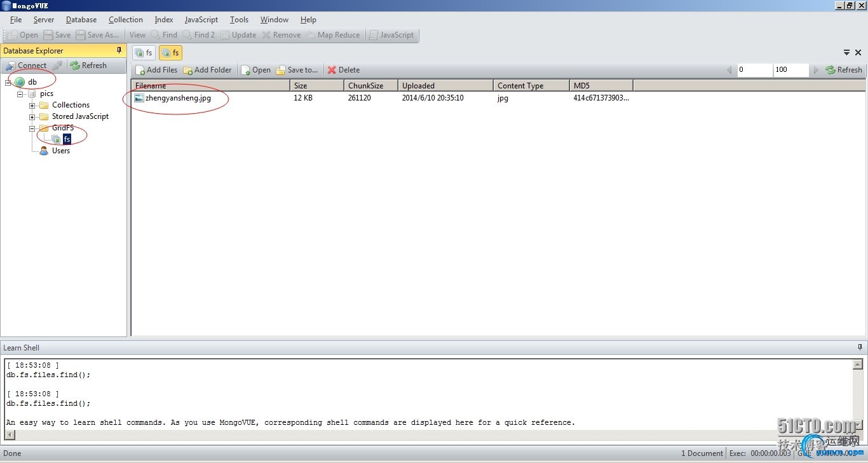Click Add Files in the GridFS toolbar
This screenshot has width=868, height=463.
[x=156, y=70]
